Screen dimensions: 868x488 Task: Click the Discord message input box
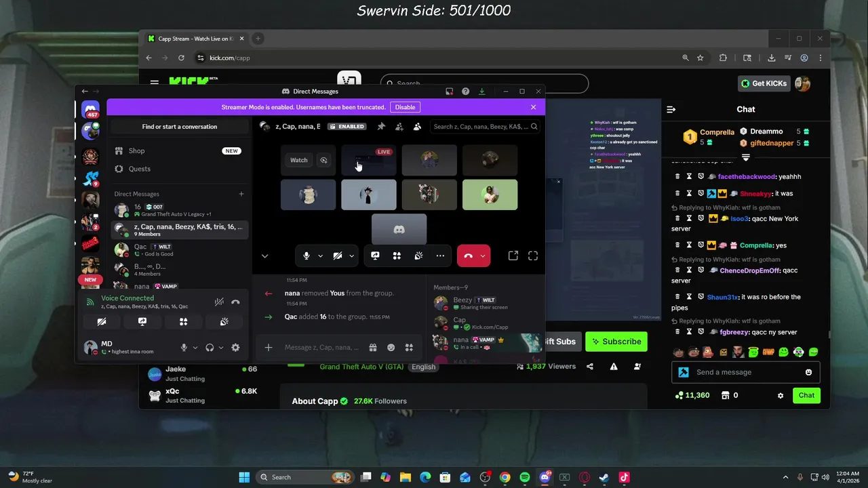click(322, 348)
